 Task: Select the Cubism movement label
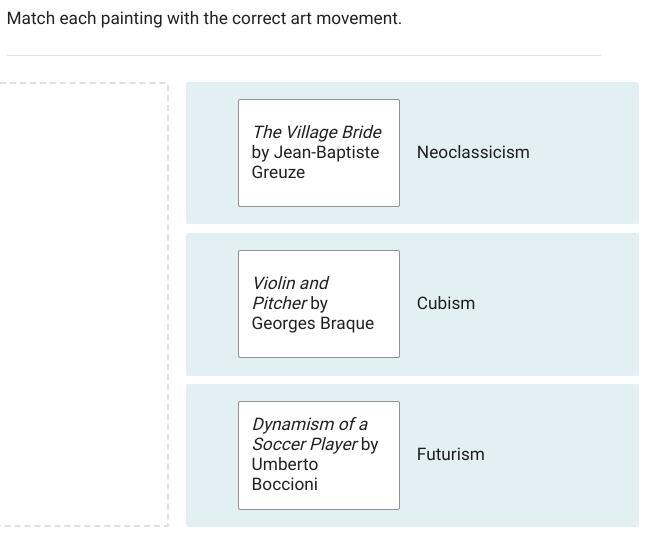tap(446, 303)
